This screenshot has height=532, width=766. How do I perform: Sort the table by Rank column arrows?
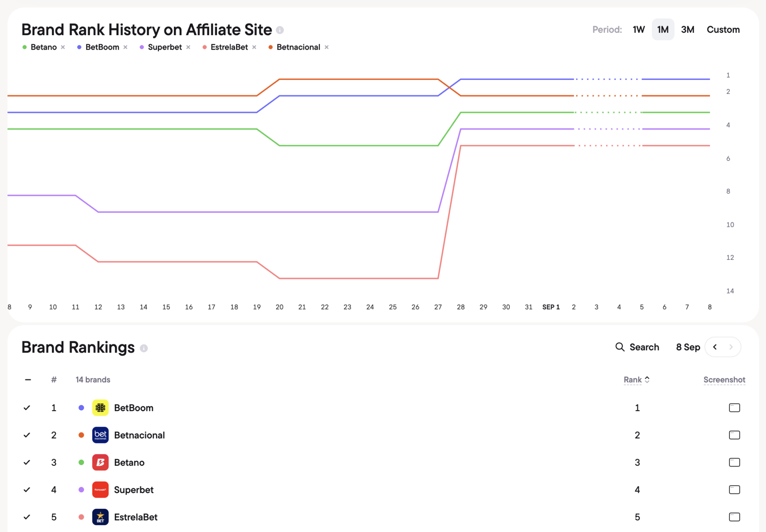pyautogui.click(x=647, y=379)
